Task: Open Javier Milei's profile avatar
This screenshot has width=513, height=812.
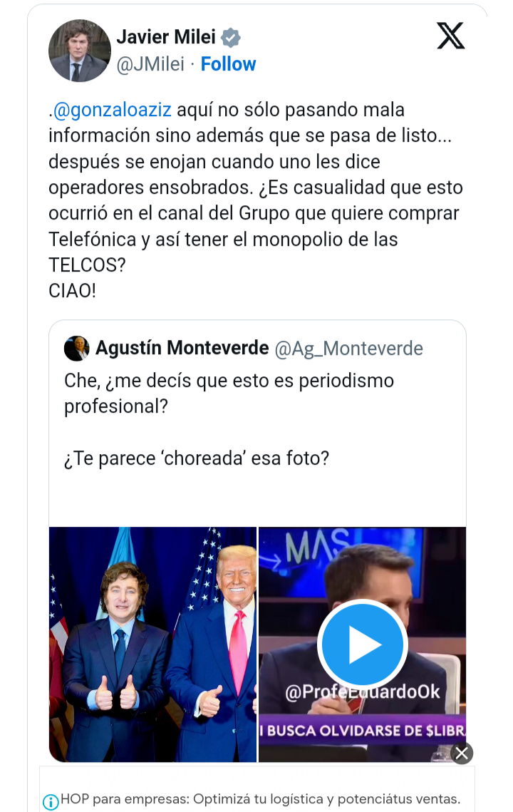Action: [x=80, y=51]
